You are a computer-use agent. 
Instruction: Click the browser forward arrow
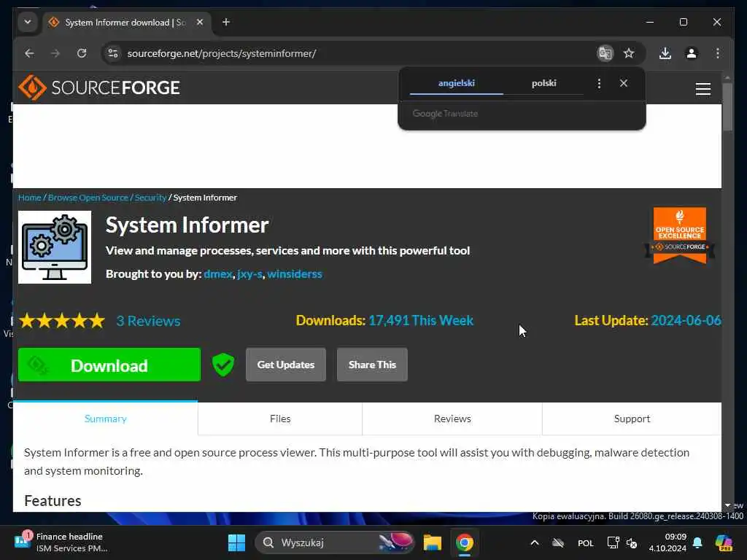pos(55,53)
